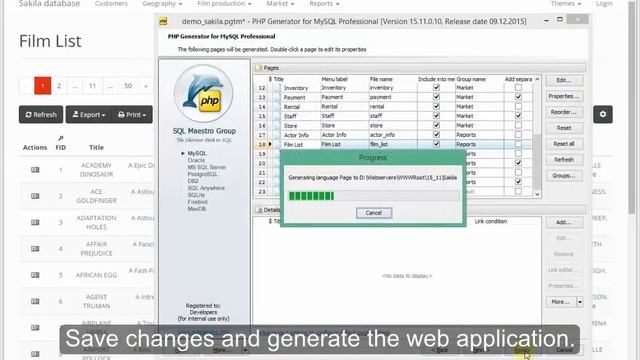Click the Login link
Image resolution: width=640 pixels, height=360 pixels.
[604, 4]
